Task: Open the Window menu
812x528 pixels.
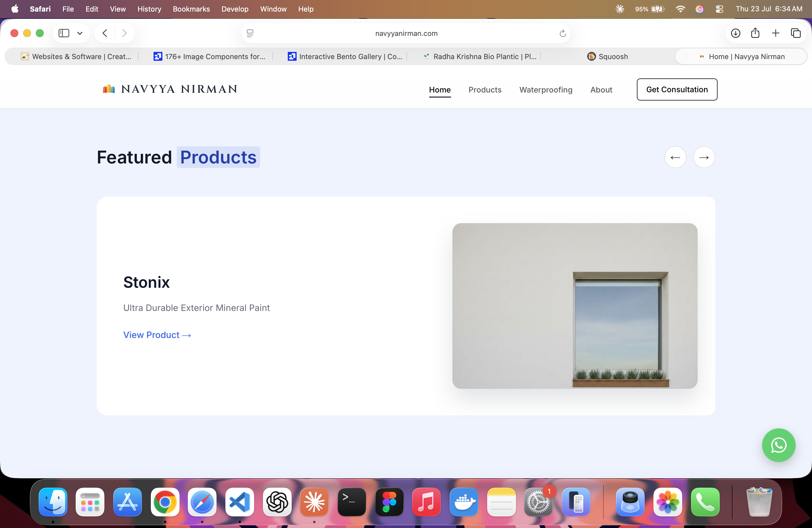Action: pos(273,9)
